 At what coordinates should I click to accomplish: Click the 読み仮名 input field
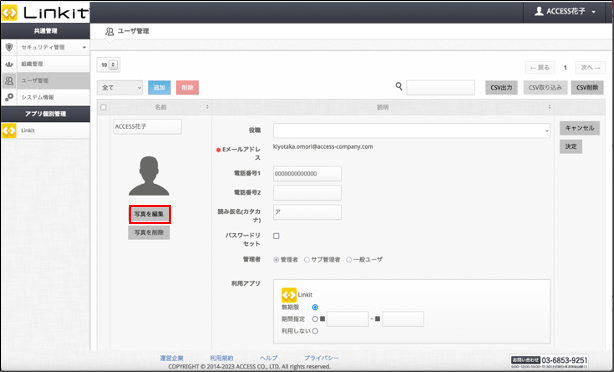pos(307,212)
